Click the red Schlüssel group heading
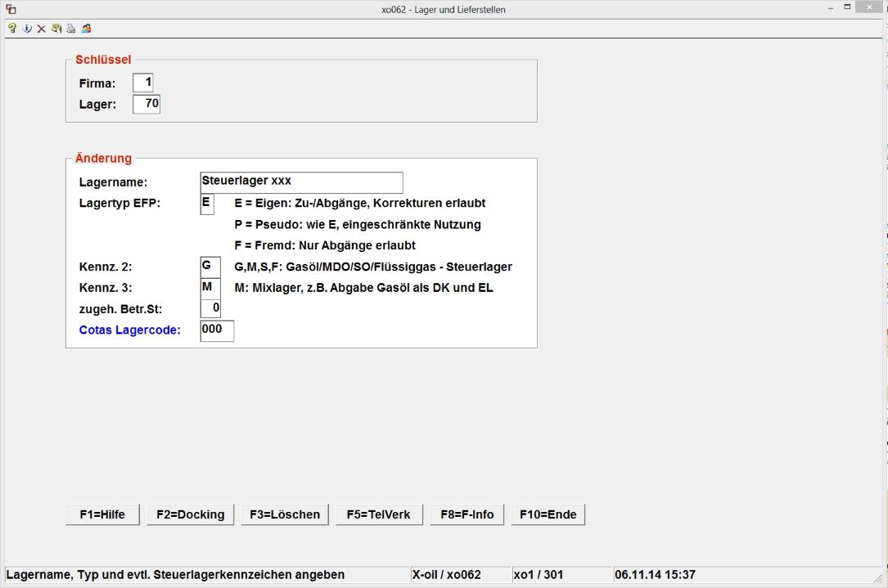Image resolution: width=888 pixels, height=588 pixels. 103,60
